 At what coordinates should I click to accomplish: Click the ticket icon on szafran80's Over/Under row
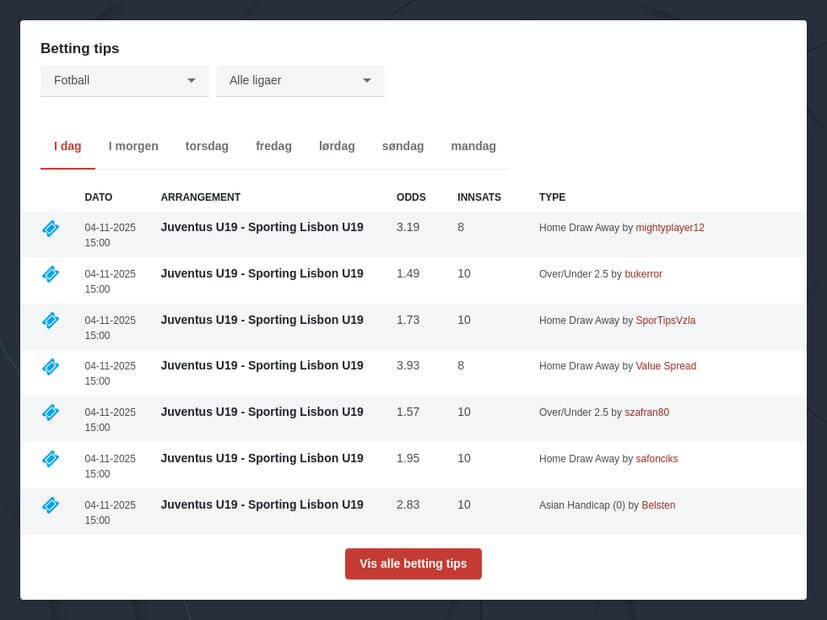[x=50, y=412]
